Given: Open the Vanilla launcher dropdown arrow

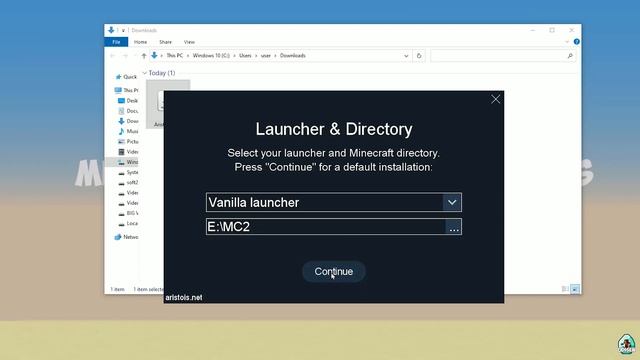Looking at the screenshot, I should [x=452, y=202].
